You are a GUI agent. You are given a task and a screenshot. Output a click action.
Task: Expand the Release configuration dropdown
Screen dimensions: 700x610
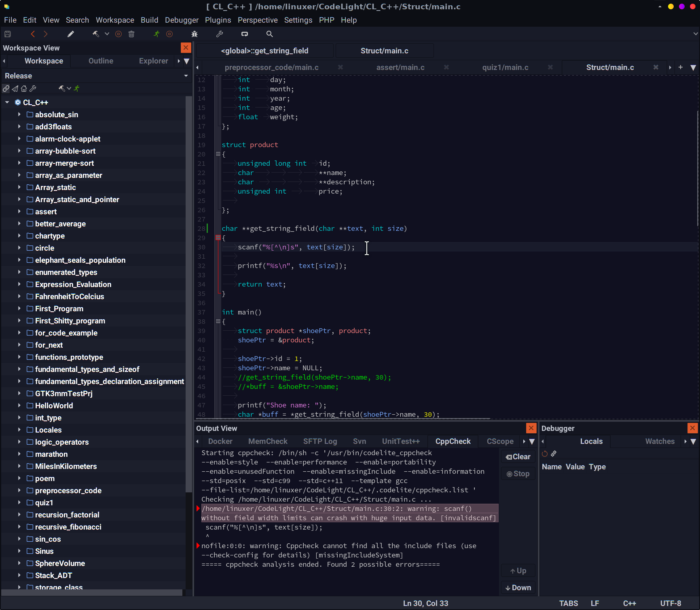pos(186,76)
